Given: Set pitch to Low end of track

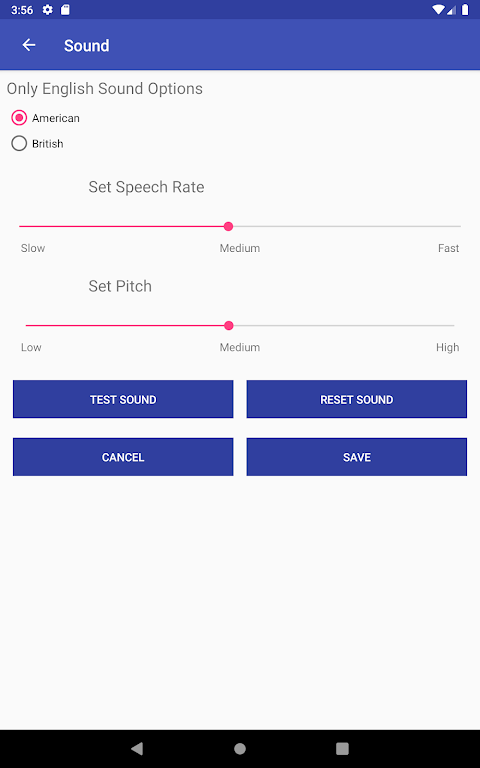Looking at the screenshot, I should coord(27,326).
